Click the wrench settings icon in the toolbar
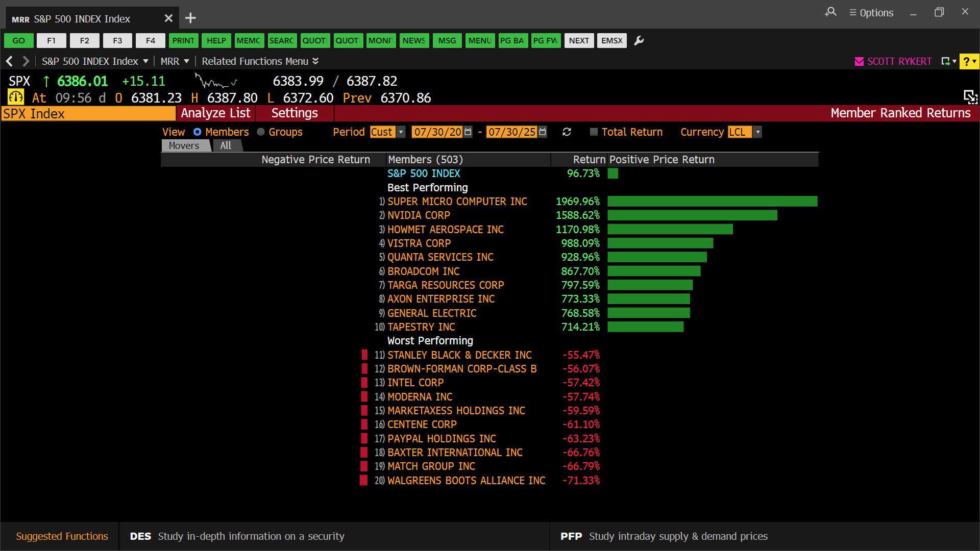The image size is (980, 551). 639,41
